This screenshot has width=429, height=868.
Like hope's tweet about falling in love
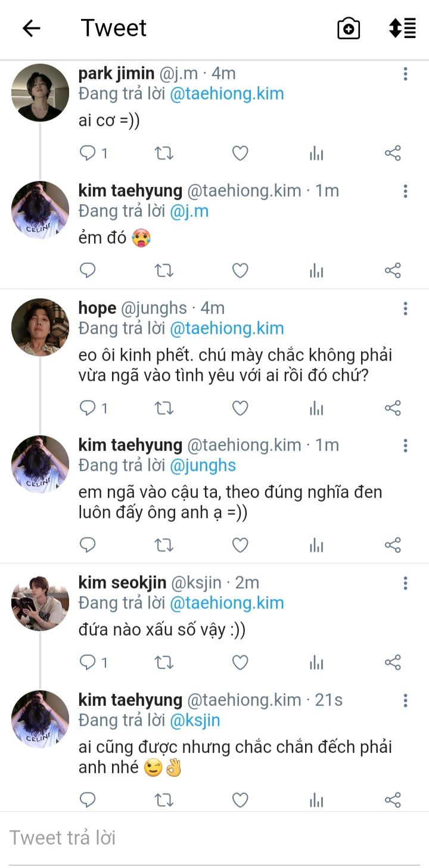[240, 408]
